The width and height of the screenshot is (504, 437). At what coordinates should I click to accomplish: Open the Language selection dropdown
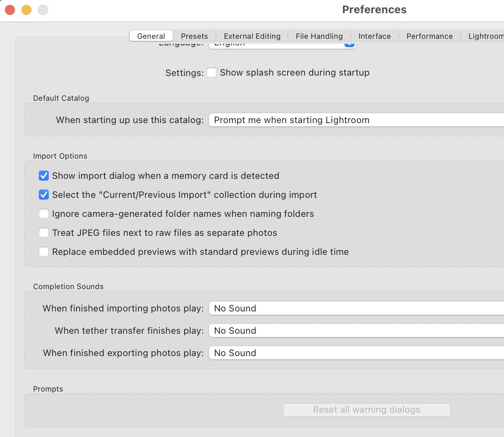283,43
